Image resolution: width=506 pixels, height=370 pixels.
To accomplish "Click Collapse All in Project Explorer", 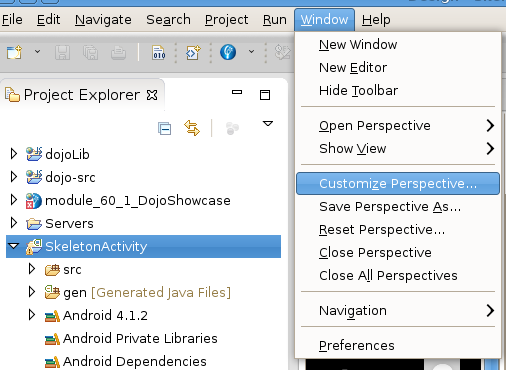I will pyautogui.click(x=165, y=128).
